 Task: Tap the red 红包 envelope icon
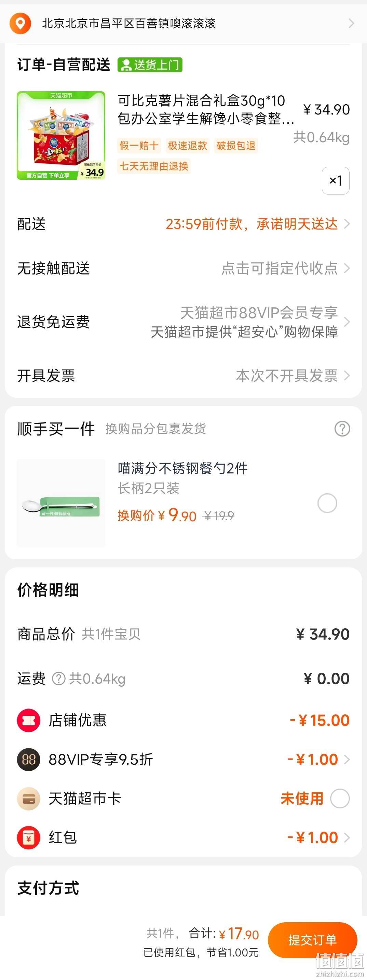(x=28, y=837)
